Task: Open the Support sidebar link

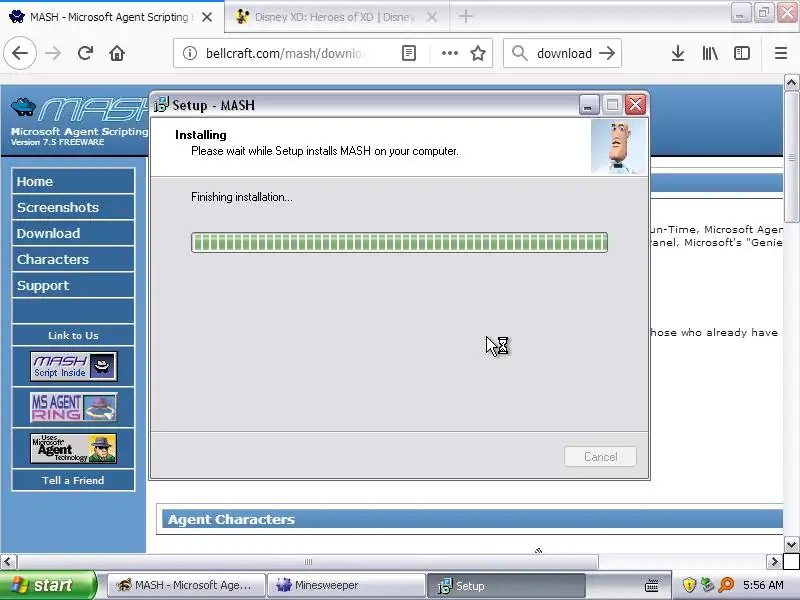Action: [x=73, y=285]
